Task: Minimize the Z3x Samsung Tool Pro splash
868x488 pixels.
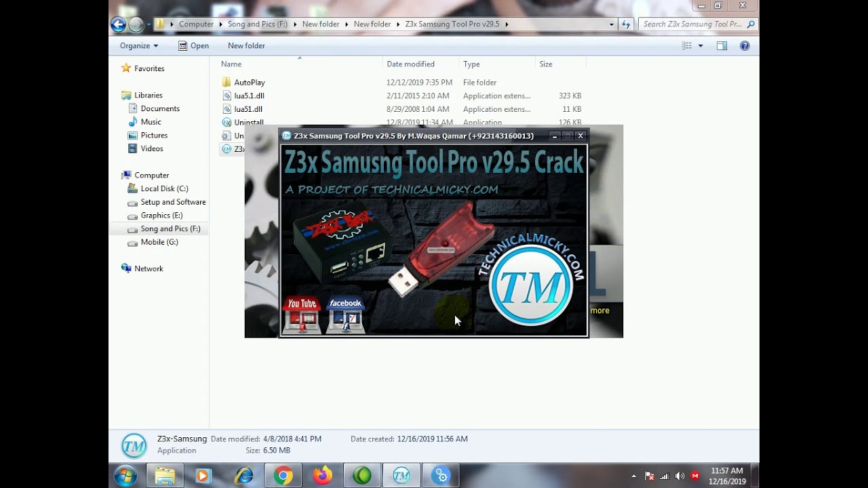Action: [555, 136]
